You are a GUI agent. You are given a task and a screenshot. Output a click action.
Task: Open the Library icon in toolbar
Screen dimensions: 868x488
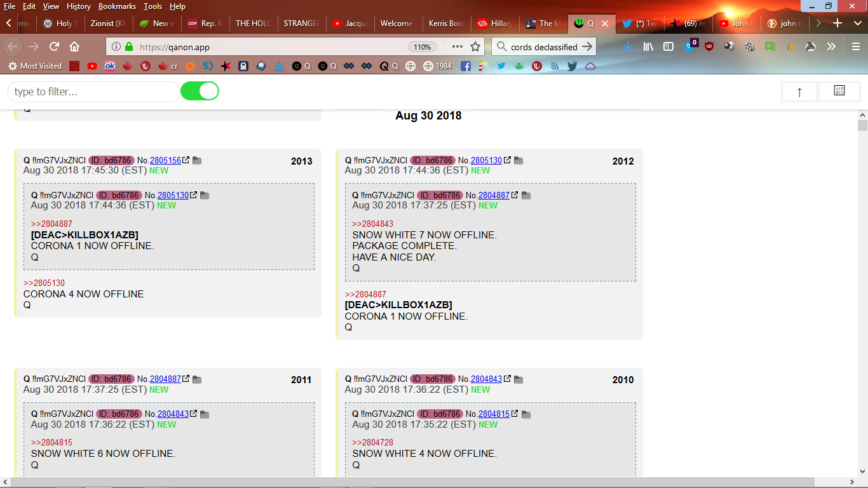coord(649,46)
